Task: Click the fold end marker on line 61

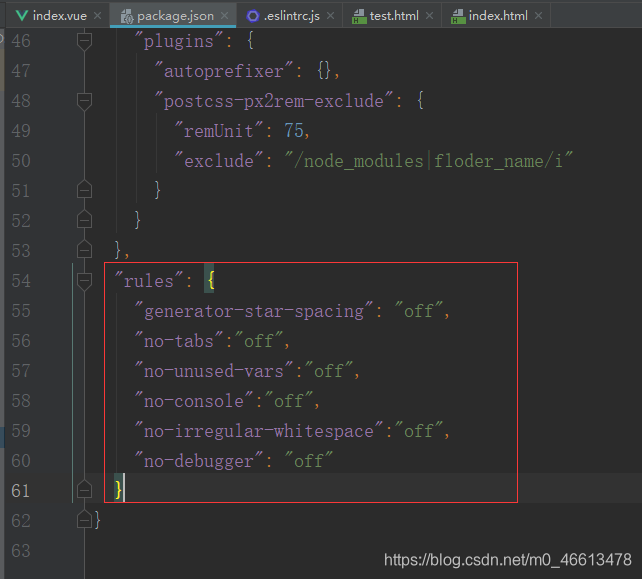Action: point(84,489)
